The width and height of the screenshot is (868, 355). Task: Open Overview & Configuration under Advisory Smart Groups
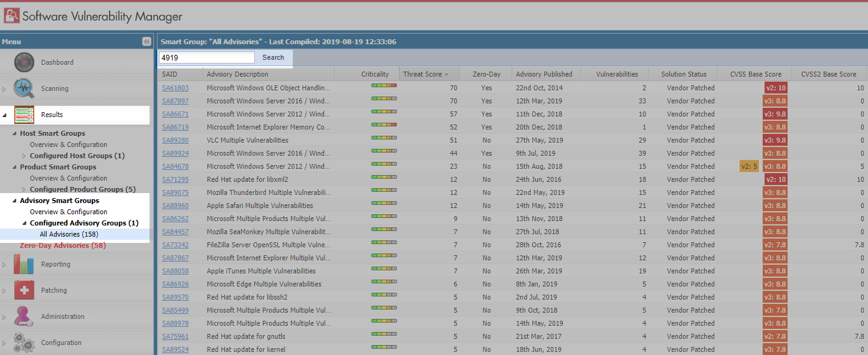69,212
